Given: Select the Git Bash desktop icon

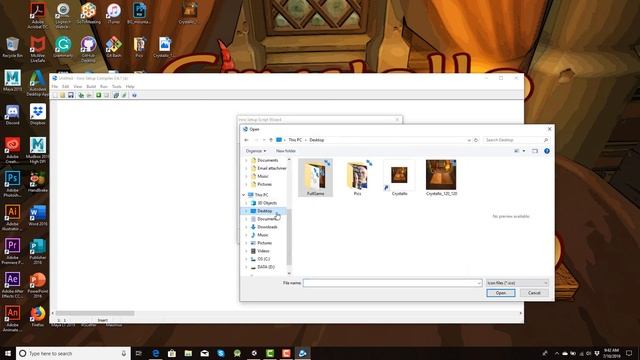Looking at the screenshot, I should [x=113, y=47].
